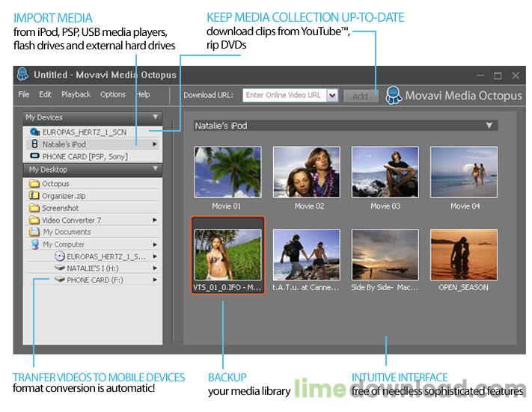
Task: Click the NATALIE'S I (H:) drive icon
Action: tap(59, 268)
